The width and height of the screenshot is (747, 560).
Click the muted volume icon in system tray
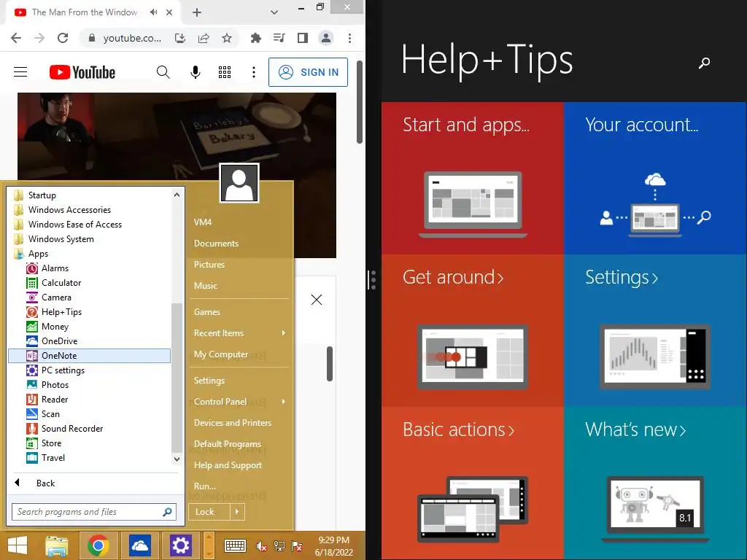pyautogui.click(x=262, y=546)
